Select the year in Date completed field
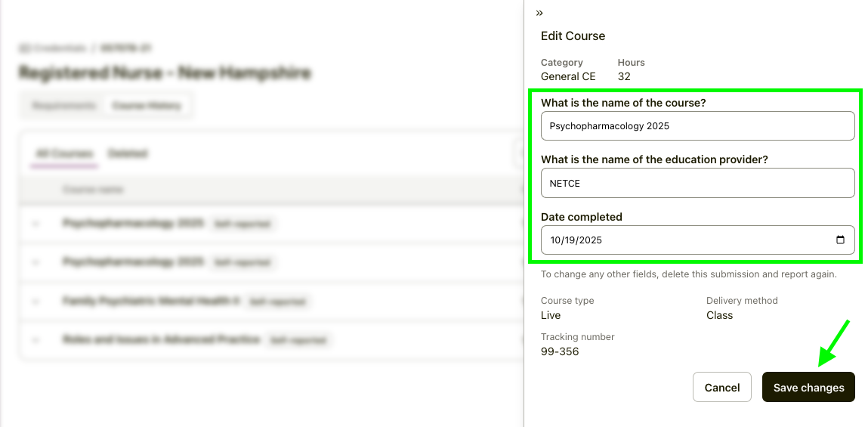 [591, 240]
